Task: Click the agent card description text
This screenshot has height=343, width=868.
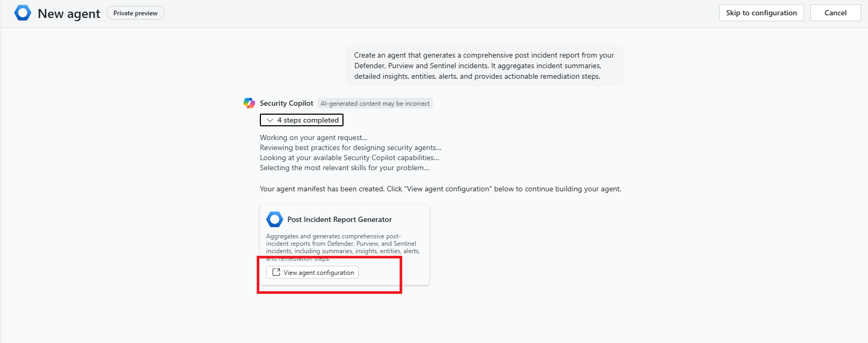Action: coord(342,244)
